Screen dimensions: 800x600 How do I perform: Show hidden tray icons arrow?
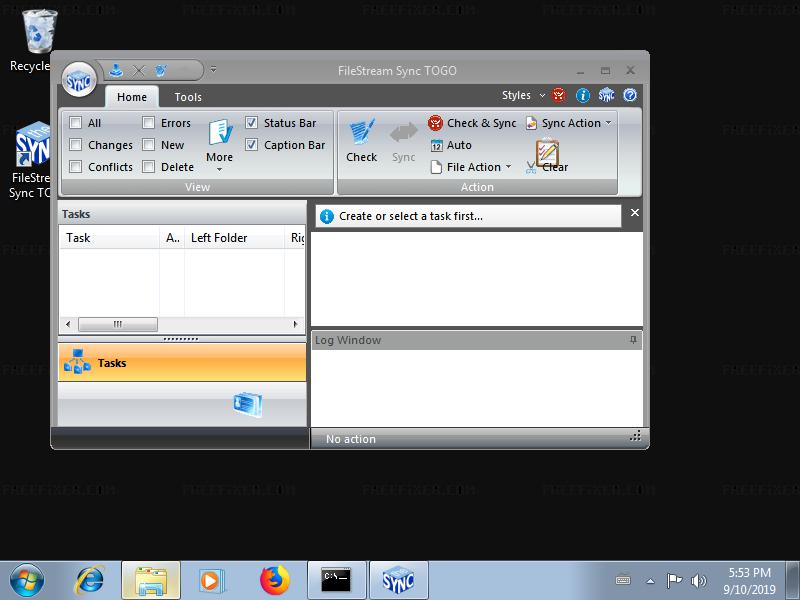click(x=650, y=581)
